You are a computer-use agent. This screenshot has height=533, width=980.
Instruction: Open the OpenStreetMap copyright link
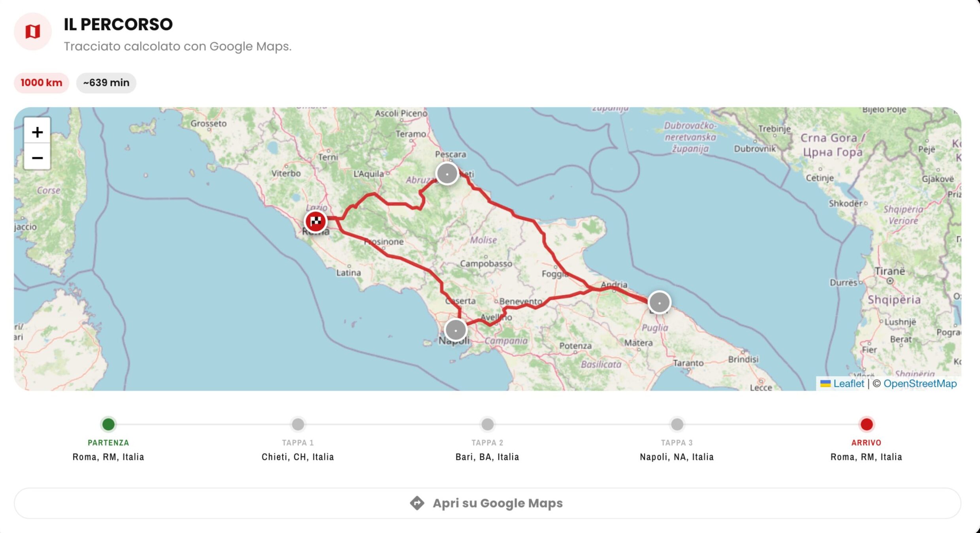920,384
